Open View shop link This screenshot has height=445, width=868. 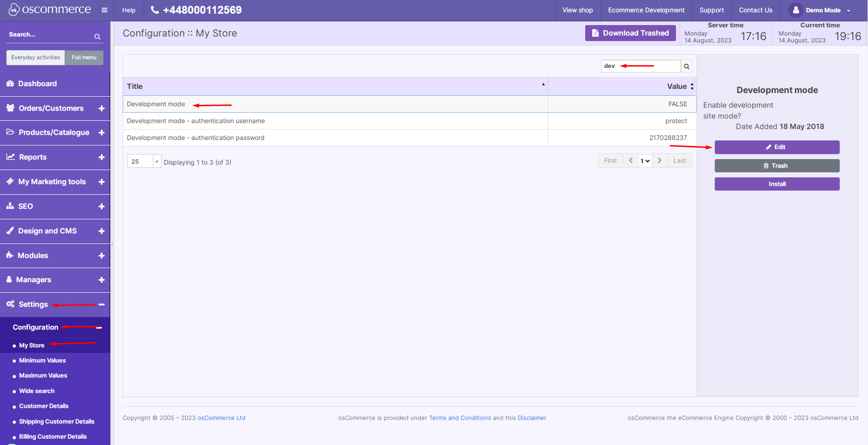[x=577, y=10]
